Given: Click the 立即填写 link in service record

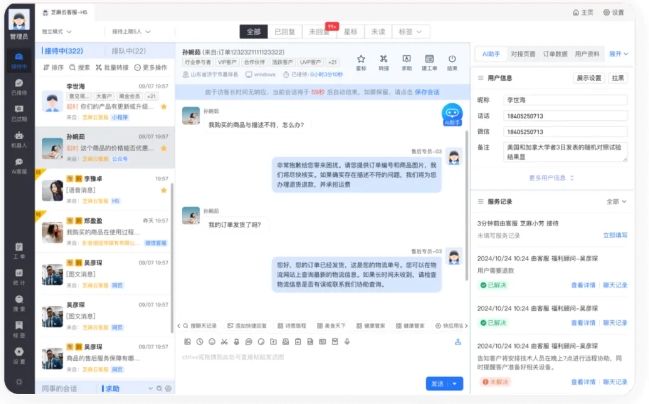Looking at the screenshot, I should [615, 235].
